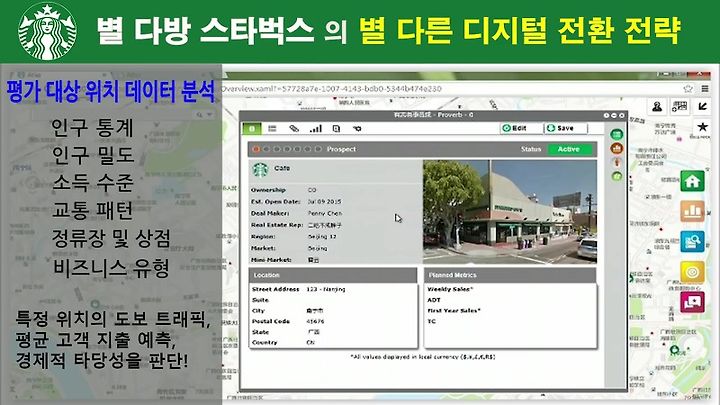720x405 pixels.
Task: Click the browser bookmark star icon
Action: tap(687, 89)
